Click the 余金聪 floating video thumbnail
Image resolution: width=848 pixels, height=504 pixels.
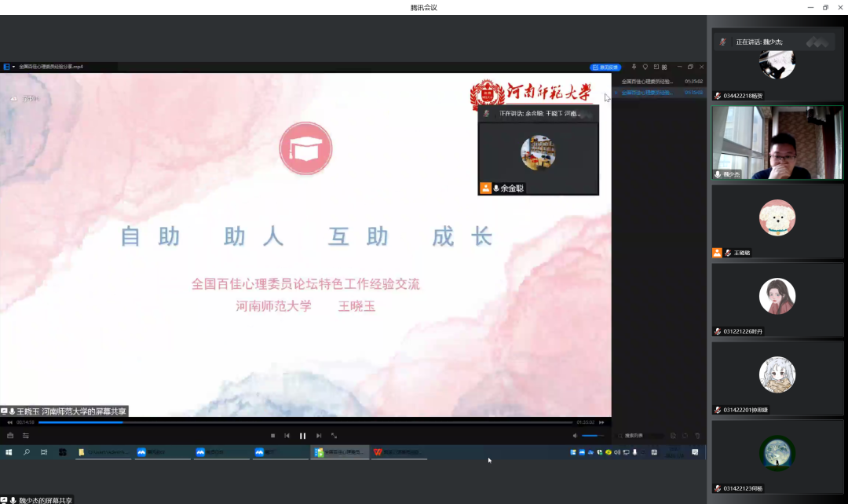(x=538, y=150)
